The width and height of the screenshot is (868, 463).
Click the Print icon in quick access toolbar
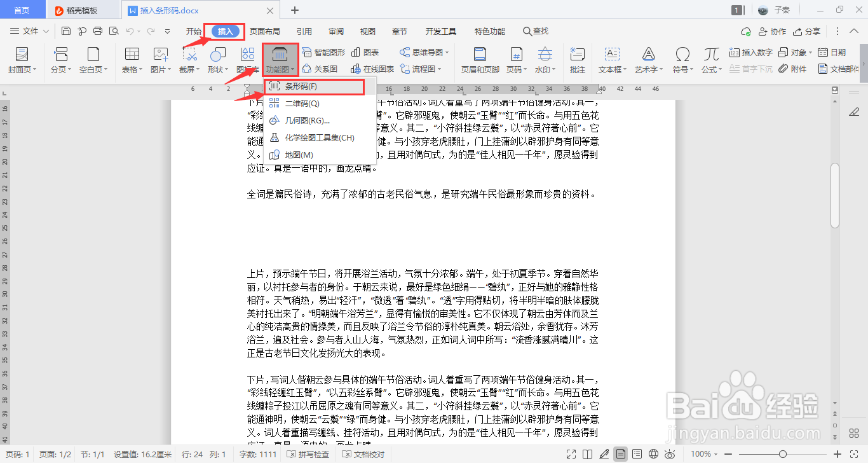point(98,31)
